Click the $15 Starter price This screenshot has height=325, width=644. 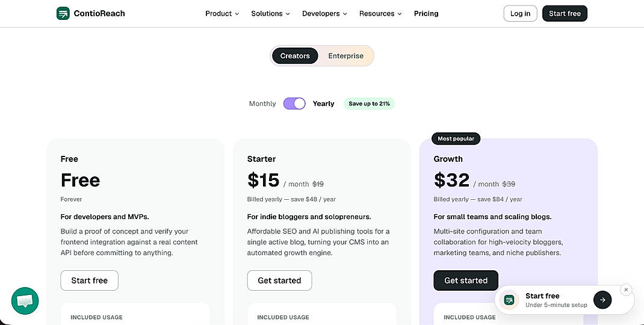pos(263,181)
